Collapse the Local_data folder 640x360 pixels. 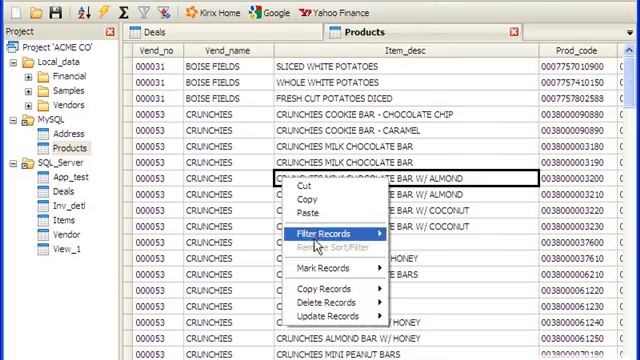pos(13,62)
